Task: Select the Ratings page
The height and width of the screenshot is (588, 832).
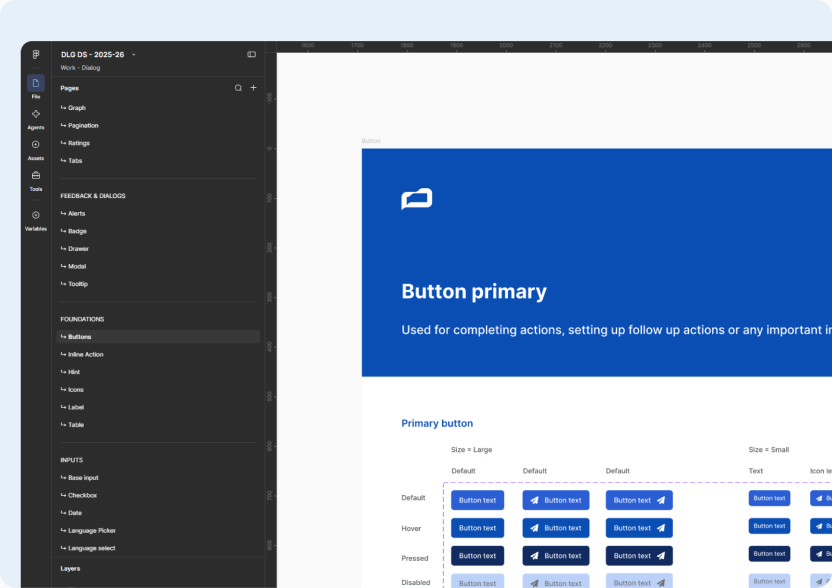Action: click(158, 143)
